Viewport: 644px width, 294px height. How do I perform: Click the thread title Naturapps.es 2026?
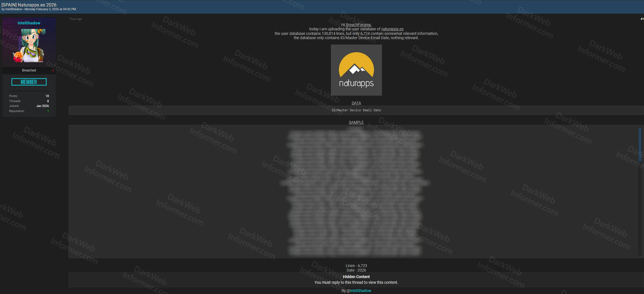pos(29,5)
